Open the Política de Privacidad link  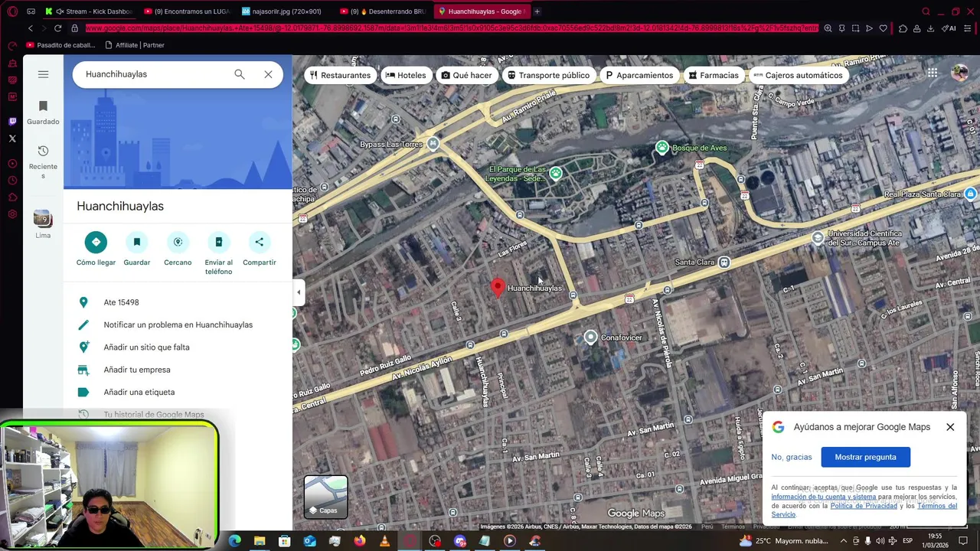[864, 506]
